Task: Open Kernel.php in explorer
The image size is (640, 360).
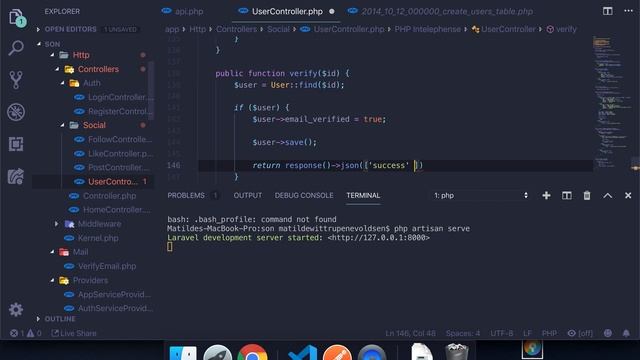Action: tap(98, 238)
